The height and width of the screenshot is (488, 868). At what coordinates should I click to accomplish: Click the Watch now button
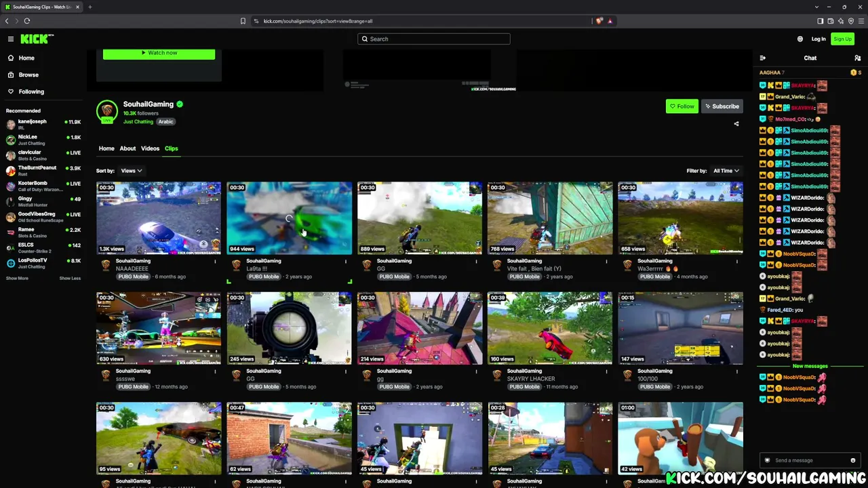(159, 53)
